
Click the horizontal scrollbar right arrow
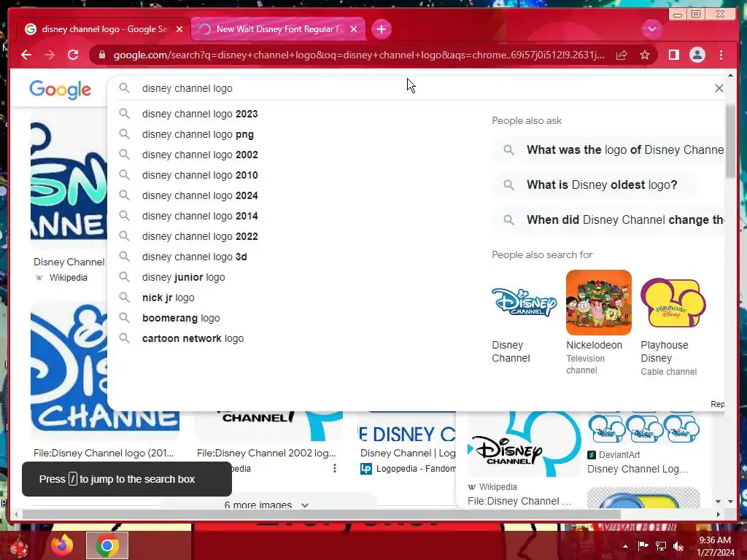719,514
